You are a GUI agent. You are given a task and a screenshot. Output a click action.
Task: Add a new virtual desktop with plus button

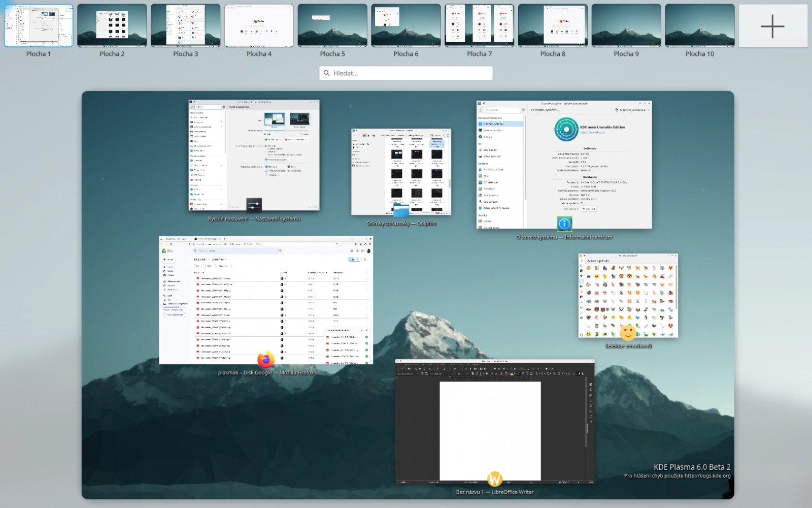click(773, 26)
